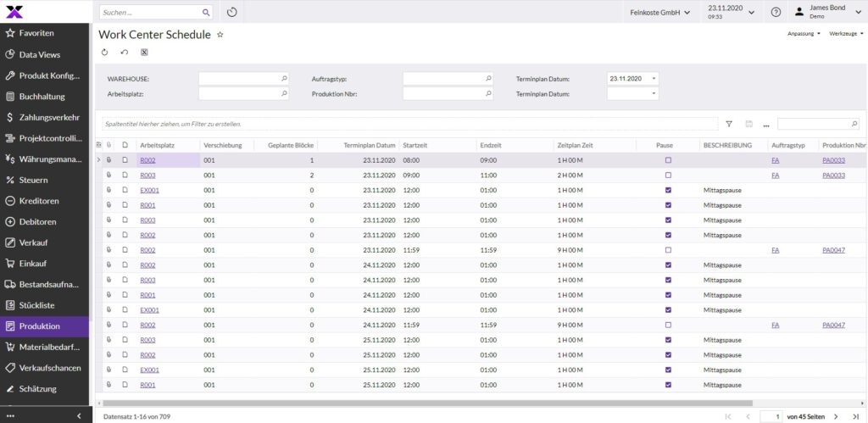
Task: Sort by Endzeit column header
Action: [491, 145]
